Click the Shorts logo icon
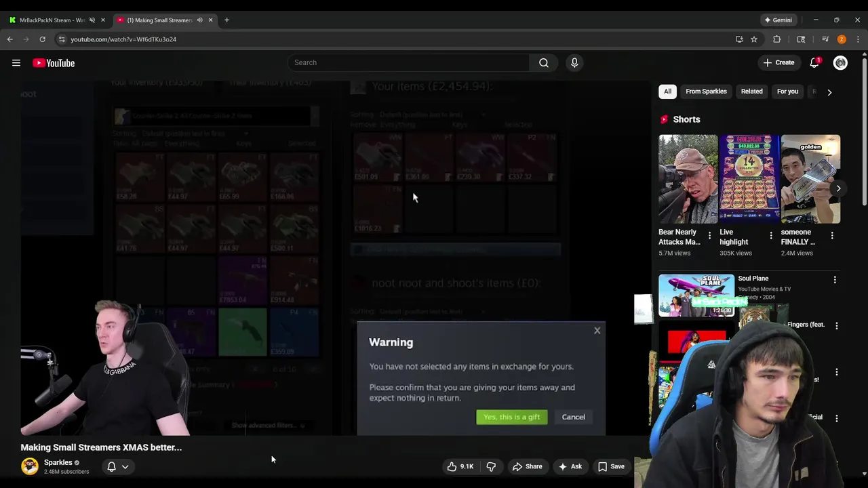This screenshot has height=488, width=868. (664, 119)
